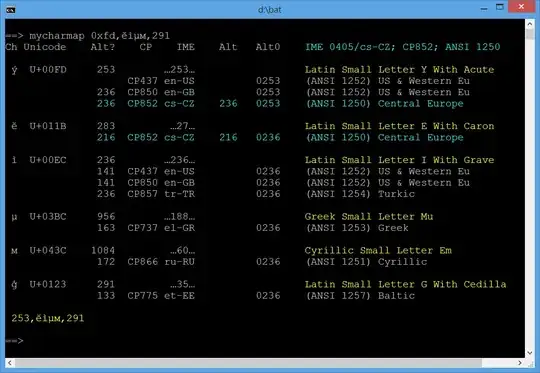Click 'Greek Small Letter Mu' description
Screen dimensions: 540x373
(x=369, y=217)
